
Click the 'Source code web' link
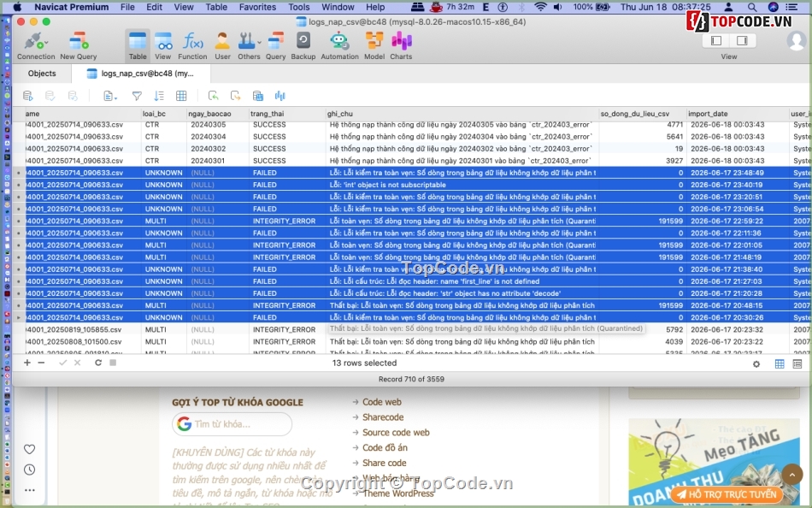pos(396,433)
